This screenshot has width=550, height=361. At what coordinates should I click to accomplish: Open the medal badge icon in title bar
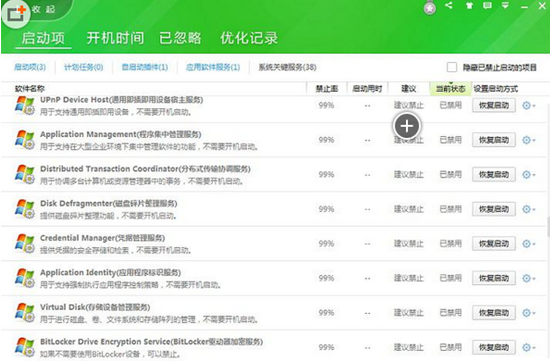click(430, 8)
